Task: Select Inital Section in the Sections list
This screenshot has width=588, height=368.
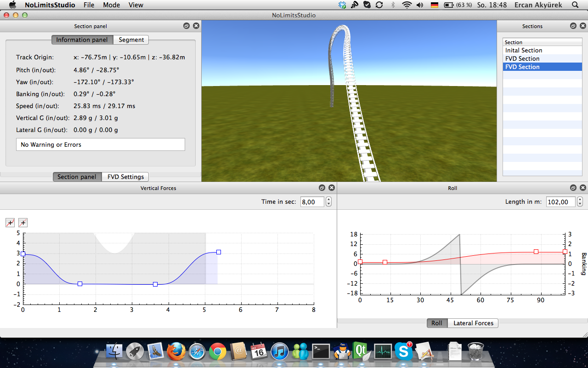Action: [524, 51]
